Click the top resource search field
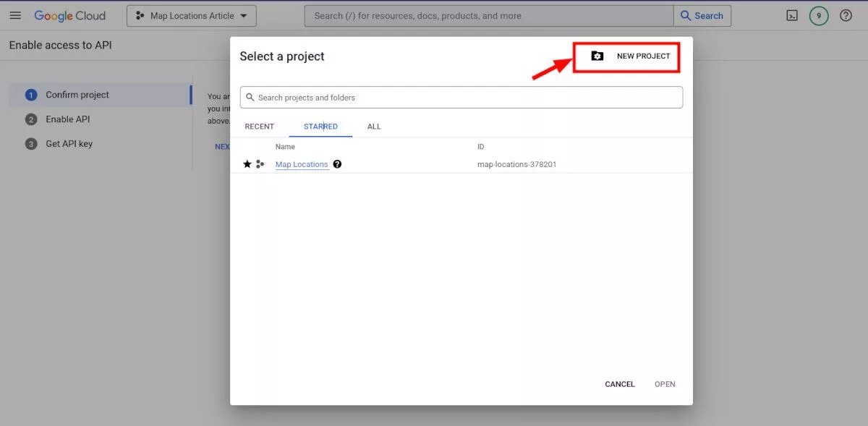The height and width of the screenshot is (426, 868). (489, 16)
